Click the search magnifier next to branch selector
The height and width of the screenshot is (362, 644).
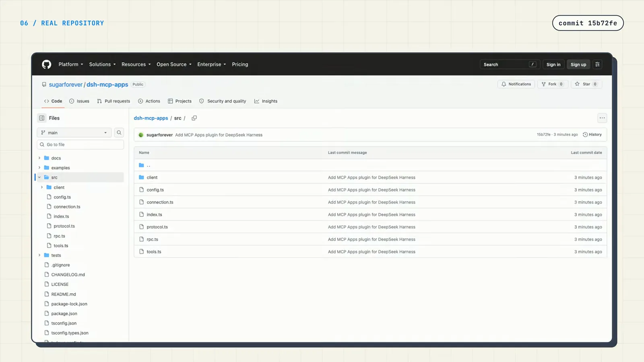119,133
